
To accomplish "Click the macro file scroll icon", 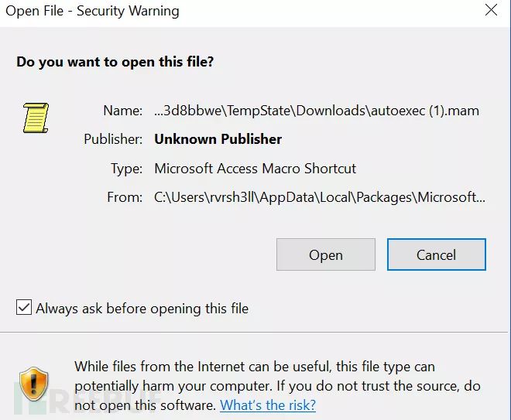I will click(35, 118).
